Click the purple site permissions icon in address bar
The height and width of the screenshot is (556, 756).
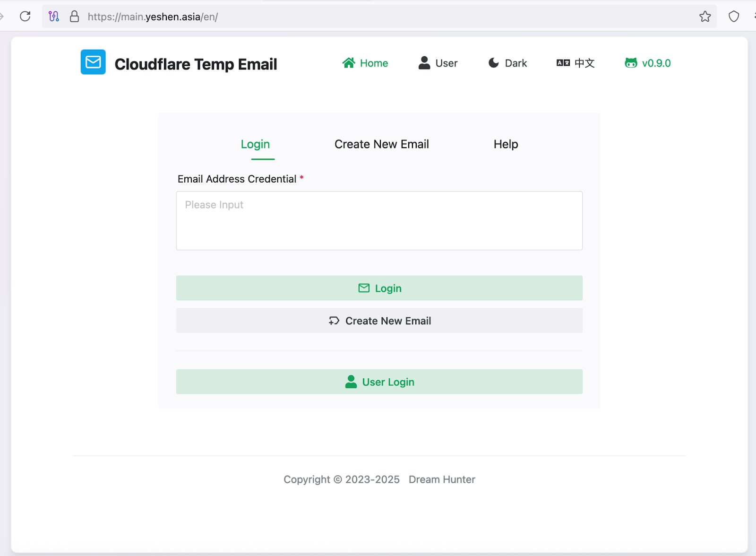[x=54, y=17]
